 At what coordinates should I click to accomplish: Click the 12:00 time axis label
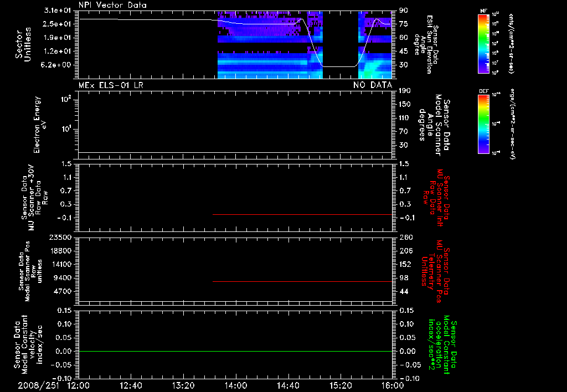coord(78,385)
